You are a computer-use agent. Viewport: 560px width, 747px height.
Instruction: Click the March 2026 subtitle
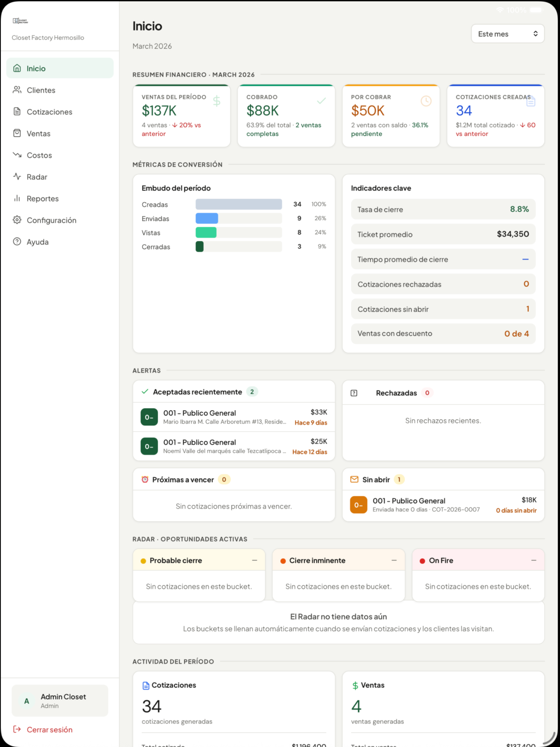tap(152, 46)
